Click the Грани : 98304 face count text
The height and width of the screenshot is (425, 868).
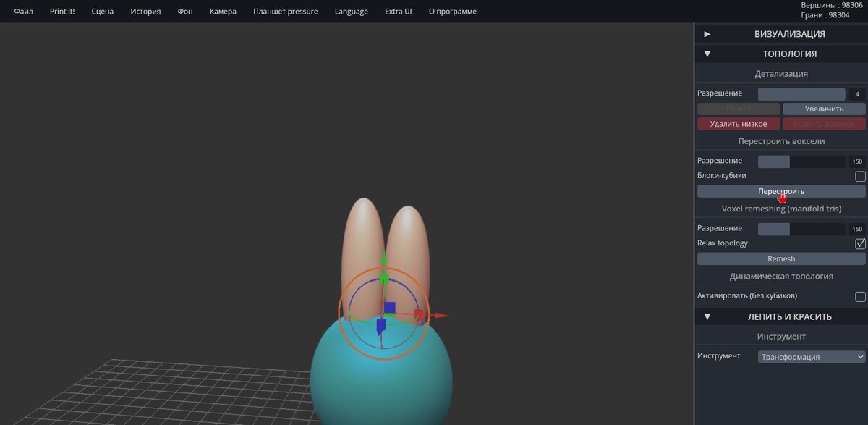click(825, 15)
